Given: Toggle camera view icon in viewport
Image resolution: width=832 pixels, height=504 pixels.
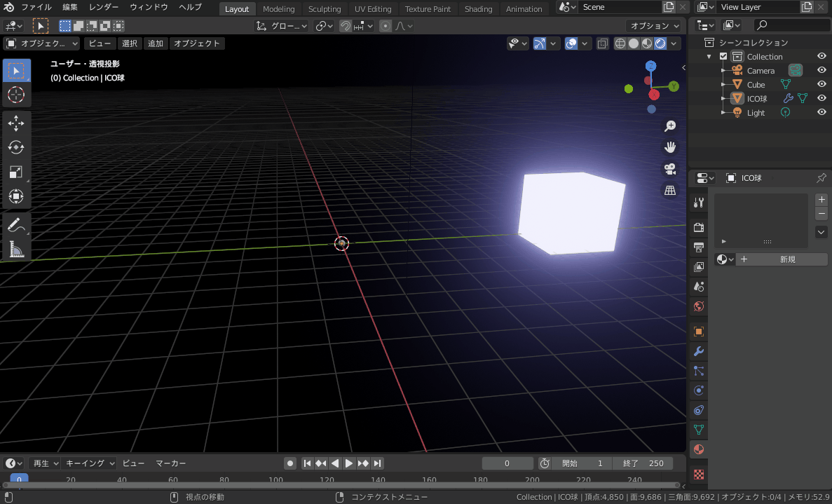Looking at the screenshot, I should (670, 169).
